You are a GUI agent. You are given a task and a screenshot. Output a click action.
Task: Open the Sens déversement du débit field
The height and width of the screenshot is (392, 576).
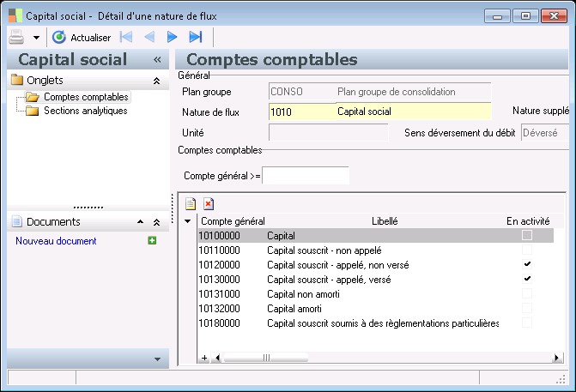click(545, 132)
